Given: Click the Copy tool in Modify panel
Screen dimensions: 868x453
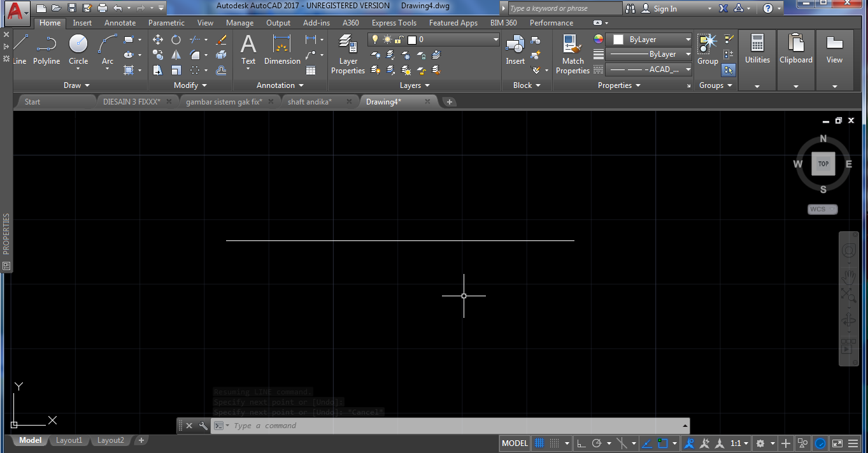Looking at the screenshot, I should coord(158,55).
